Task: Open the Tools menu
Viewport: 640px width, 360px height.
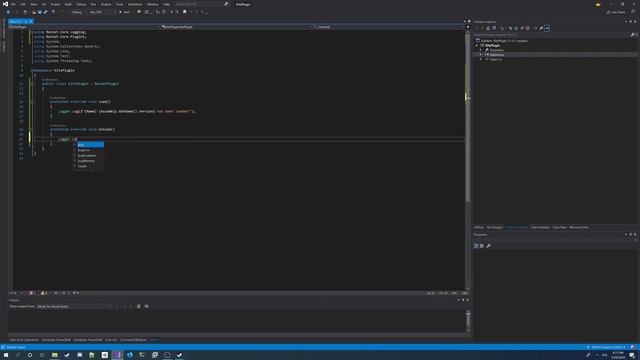Action: 120,4
